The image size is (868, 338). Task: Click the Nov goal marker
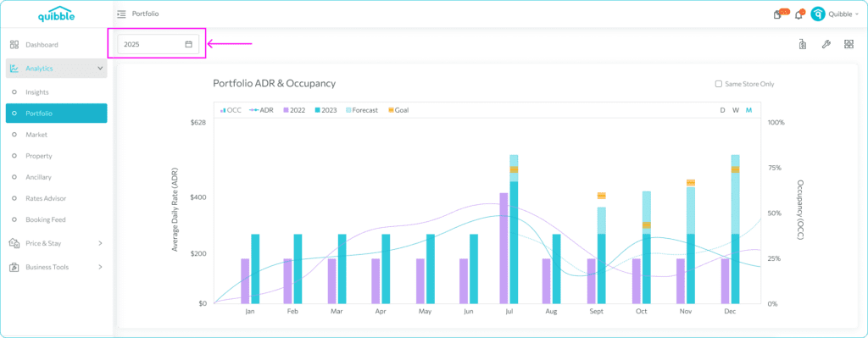(691, 182)
